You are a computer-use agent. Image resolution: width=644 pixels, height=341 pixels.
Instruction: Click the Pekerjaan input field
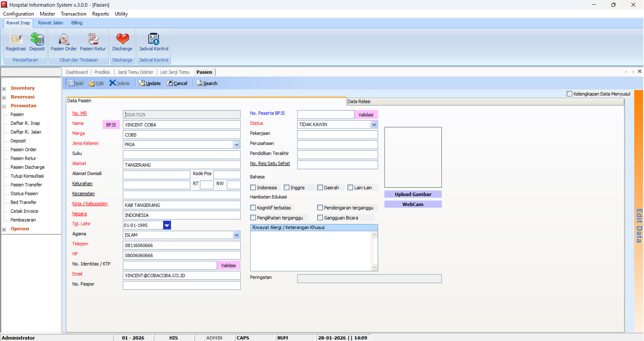click(x=337, y=135)
